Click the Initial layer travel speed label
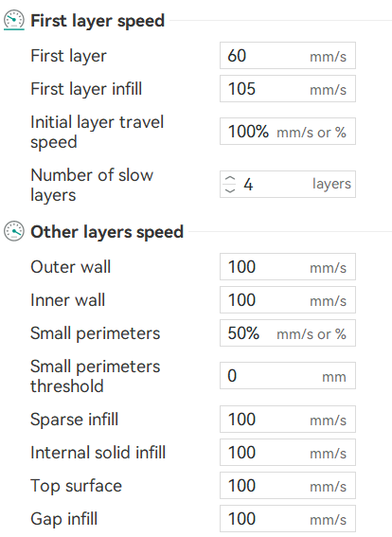The image size is (392, 537). [98, 133]
